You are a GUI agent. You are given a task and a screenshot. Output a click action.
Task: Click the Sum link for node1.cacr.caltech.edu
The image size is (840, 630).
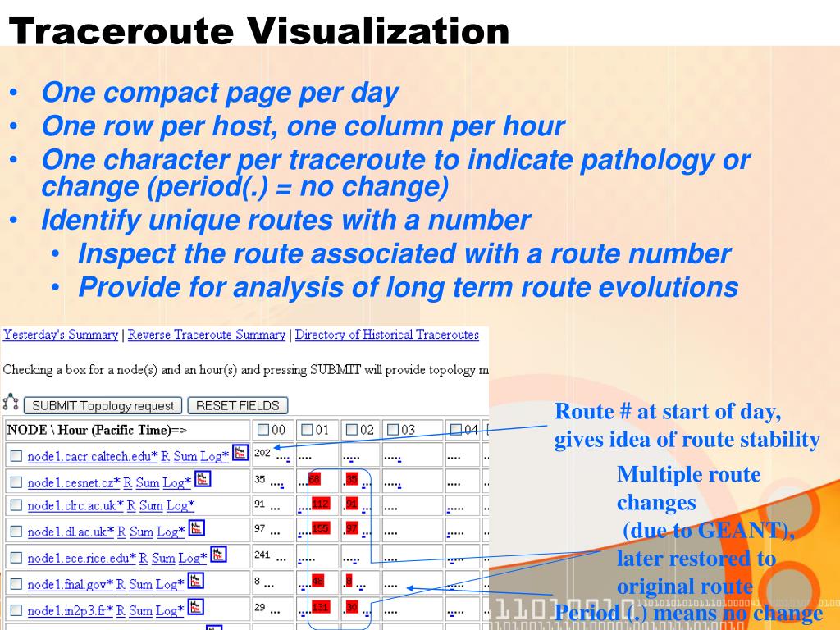click(x=185, y=456)
